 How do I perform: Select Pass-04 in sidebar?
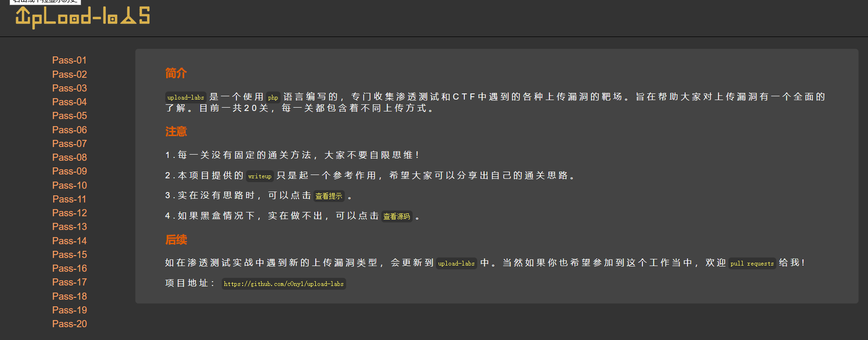[x=69, y=102]
